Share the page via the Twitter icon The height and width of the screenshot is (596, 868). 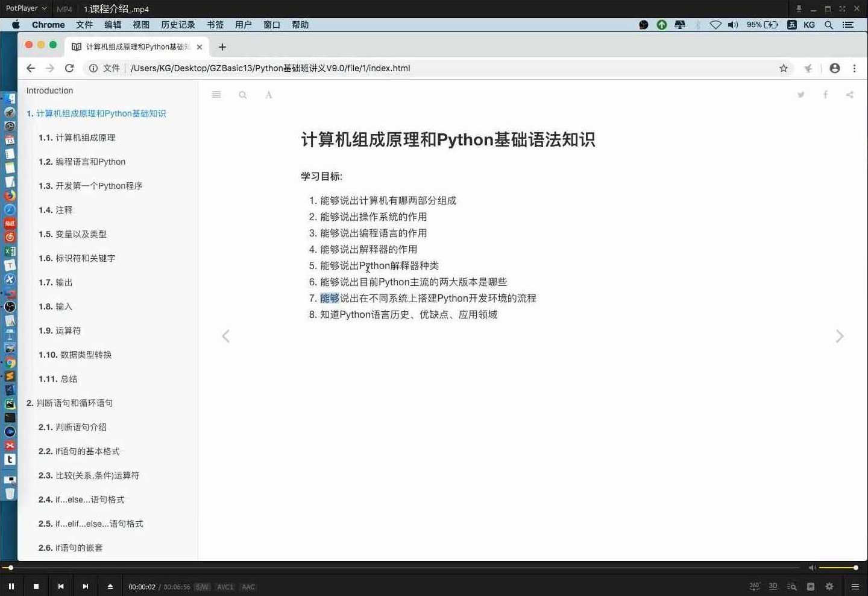800,95
